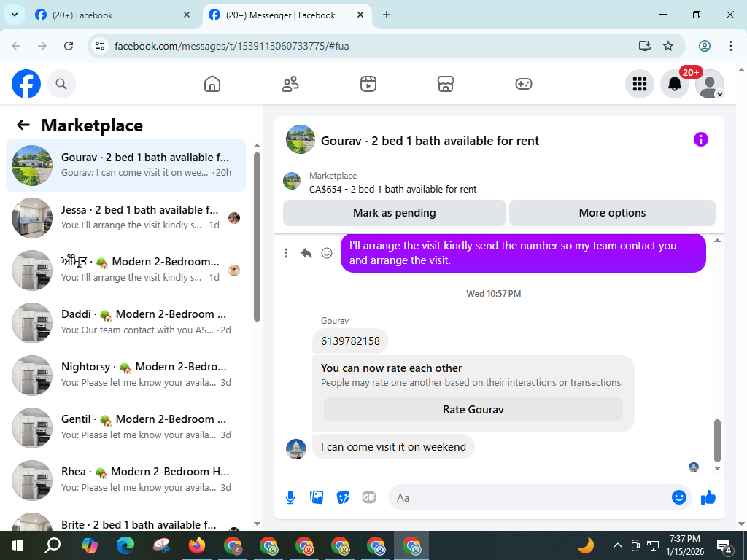Go to the Home feed icon
This screenshot has width=747, height=560.
(x=212, y=84)
